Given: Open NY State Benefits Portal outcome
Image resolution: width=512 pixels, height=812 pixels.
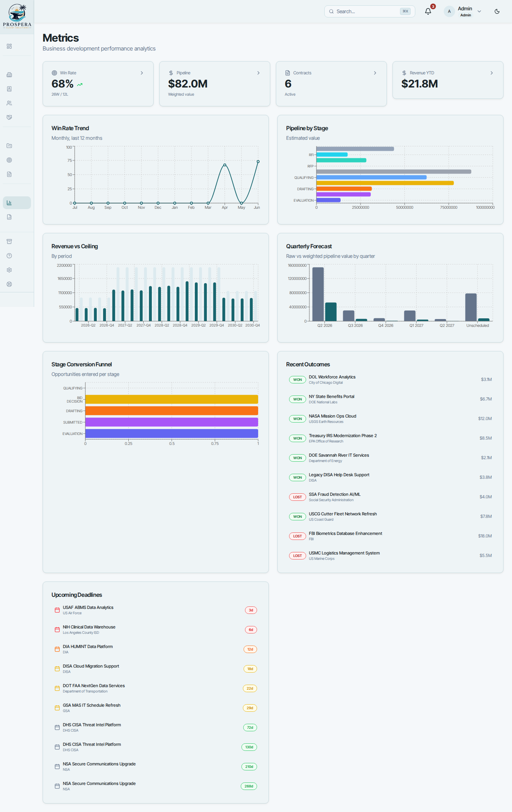Looking at the screenshot, I should click(390, 399).
